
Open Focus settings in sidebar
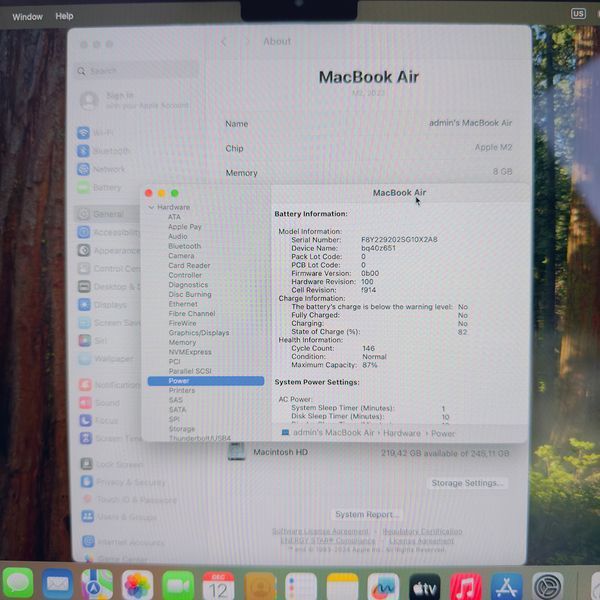pyautogui.click(x=99, y=421)
